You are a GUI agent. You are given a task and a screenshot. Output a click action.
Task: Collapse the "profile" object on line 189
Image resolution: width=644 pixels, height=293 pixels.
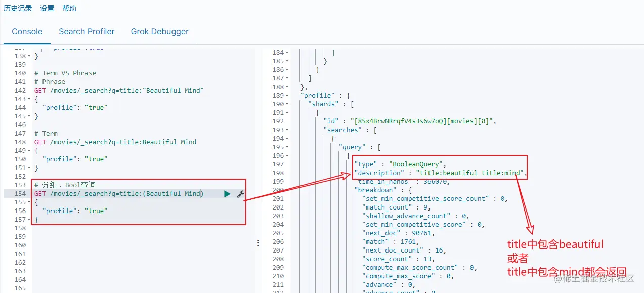tap(287, 96)
